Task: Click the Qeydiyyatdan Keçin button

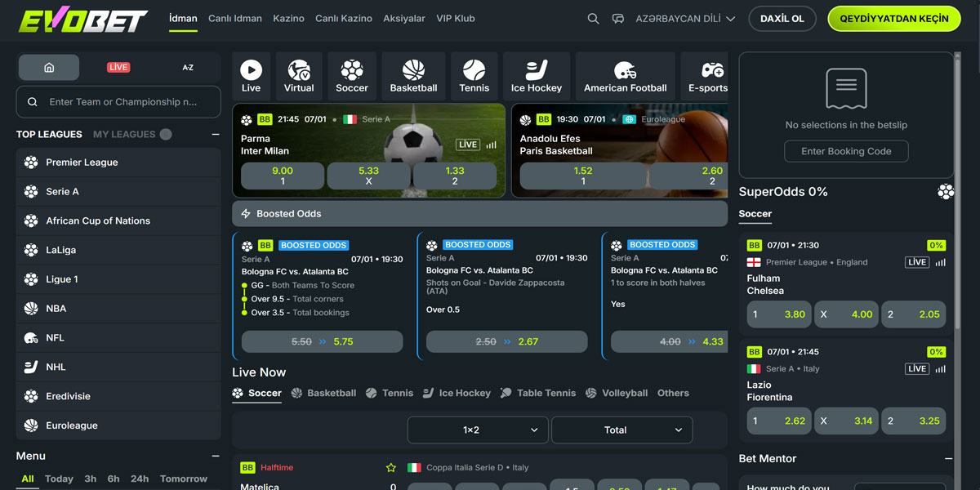Action: [894, 19]
